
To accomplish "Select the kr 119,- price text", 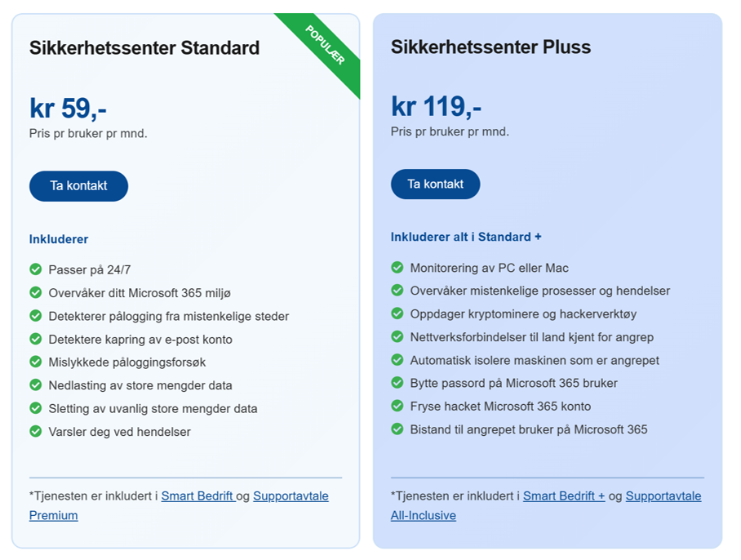I will coord(436,106).
